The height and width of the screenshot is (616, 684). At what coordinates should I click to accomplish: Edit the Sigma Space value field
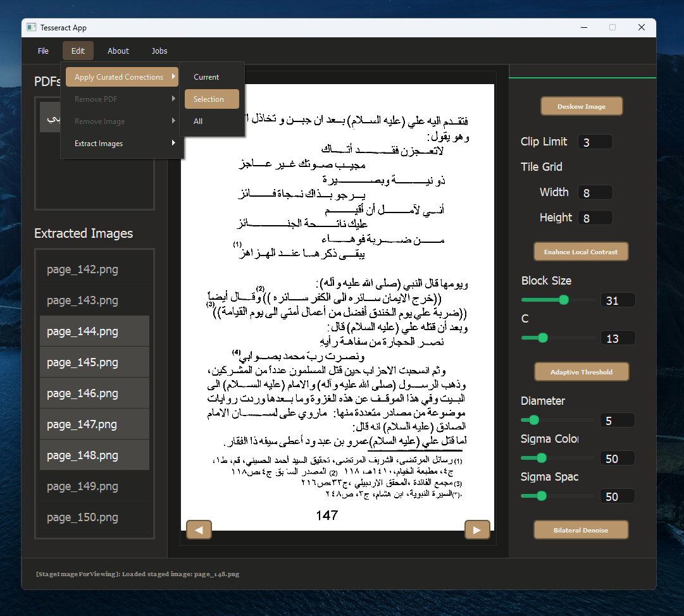618,496
